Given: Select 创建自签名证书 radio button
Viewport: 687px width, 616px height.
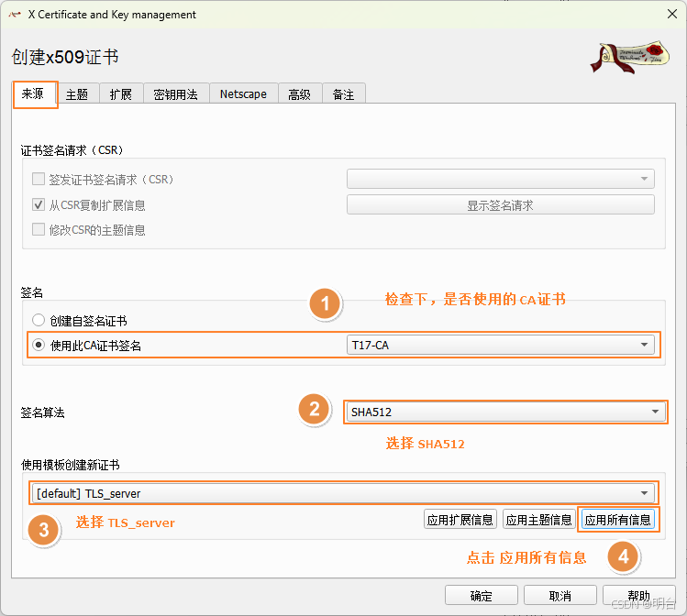Looking at the screenshot, I should [39, 321].
